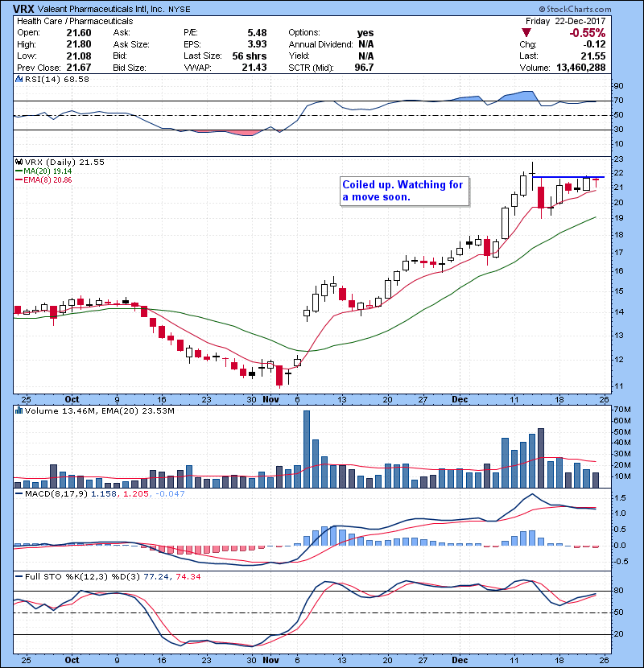Screen dimensions: 644x668
Task: Click the Options value yes
Action: coord(365,33)
